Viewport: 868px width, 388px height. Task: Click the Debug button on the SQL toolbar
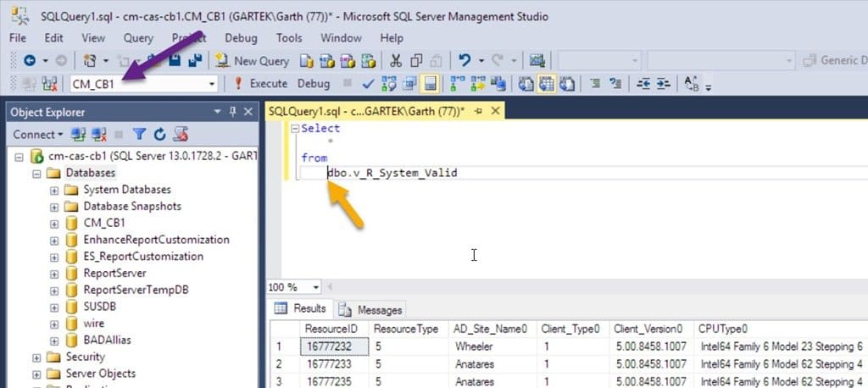tap(314, 84)
